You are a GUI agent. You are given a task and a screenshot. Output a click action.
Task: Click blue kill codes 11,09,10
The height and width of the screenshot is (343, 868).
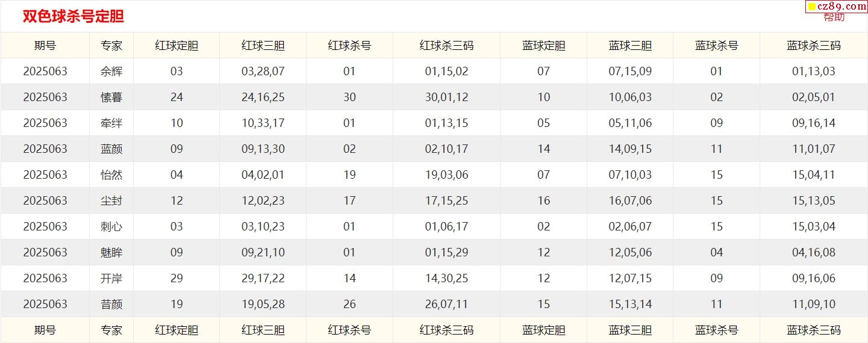[x=814, y=304]
